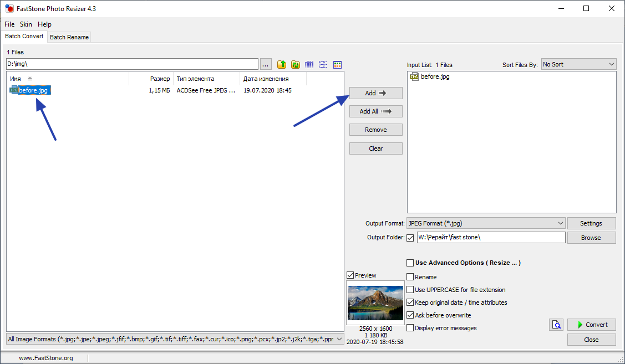The width and height of the screenshot is (625, 364).
Task: Switch file browser to list view
Action: click(x=323, y=65)
